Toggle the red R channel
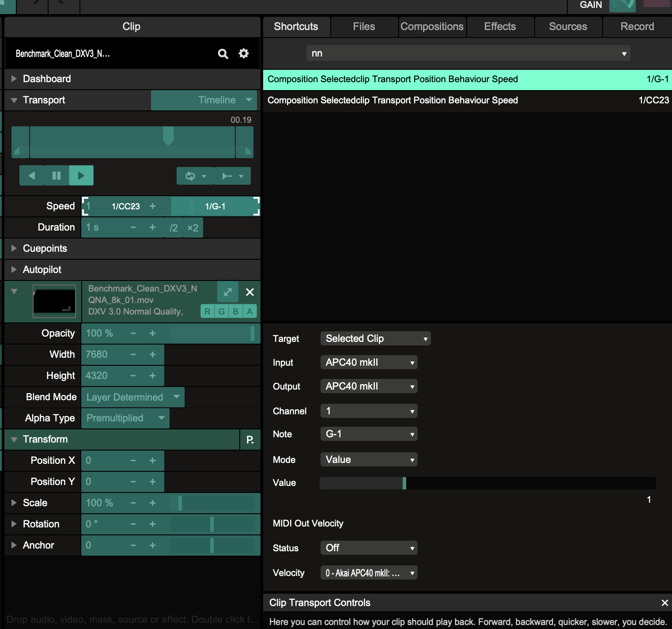This screenshot has height=629, width=672. [208, 311]
